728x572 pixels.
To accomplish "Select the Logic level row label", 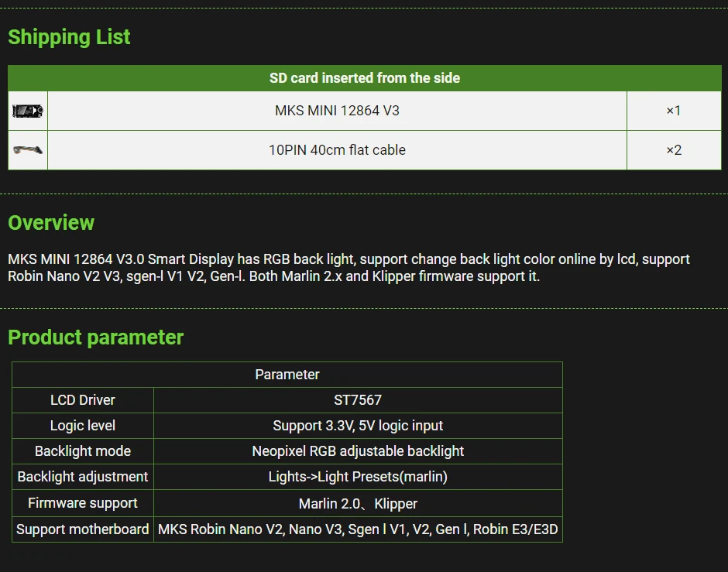I will click(x=83, y=426).
